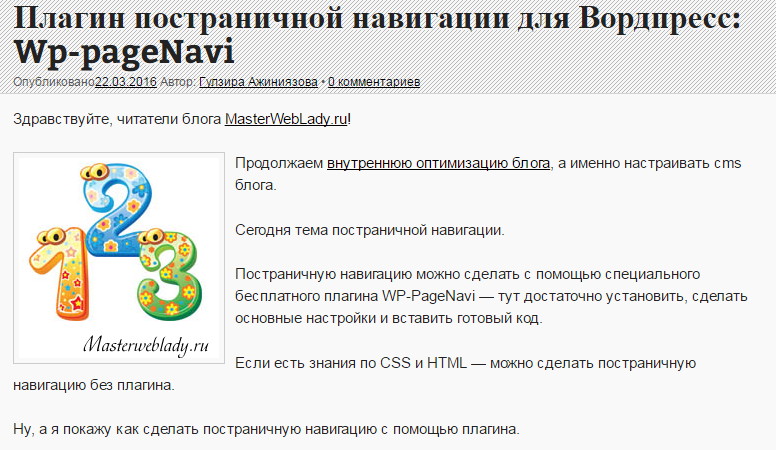This screenshot has width=776, height=450.
Task: Click the sentence 'Ну, а я покажу как сделать'
Action: 266,429
